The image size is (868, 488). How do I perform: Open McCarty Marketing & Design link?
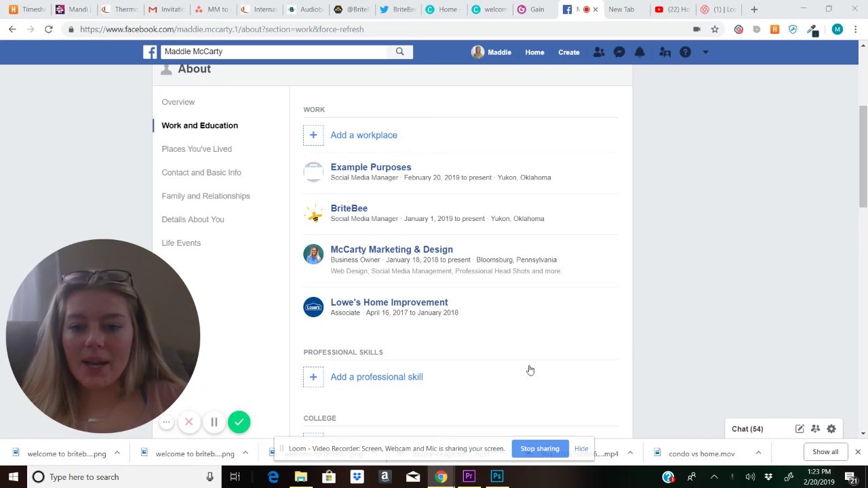[x=392, y=249]
